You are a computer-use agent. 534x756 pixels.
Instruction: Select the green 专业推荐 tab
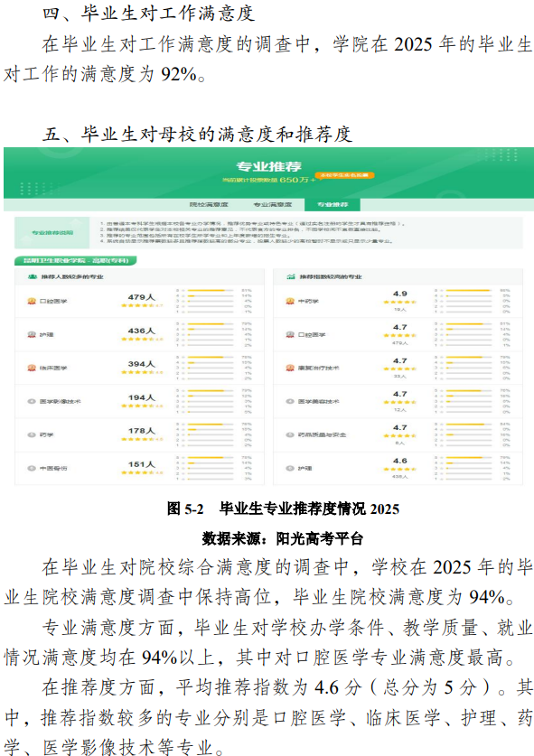pyautogui.click(x=333, y=204)
